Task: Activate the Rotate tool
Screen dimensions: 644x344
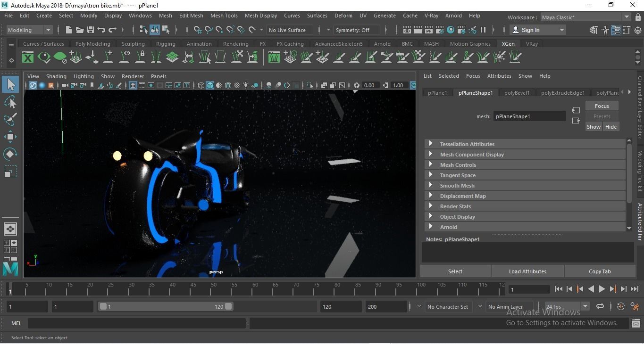Action: (x=10, y=154)
